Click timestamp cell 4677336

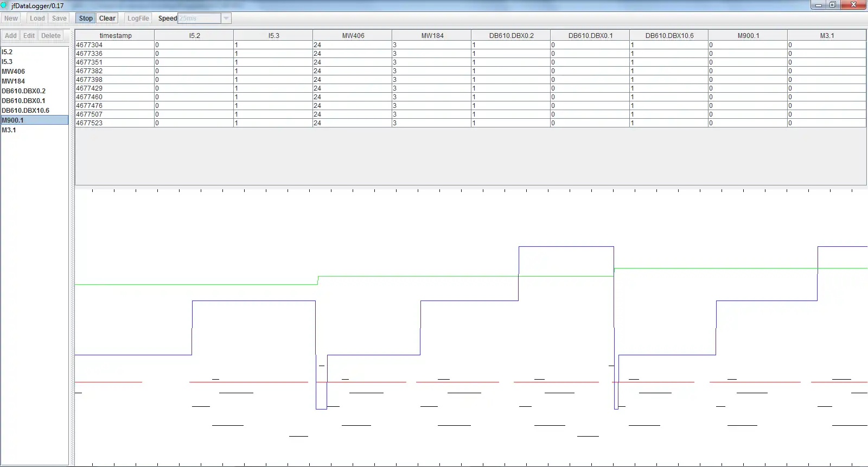tap(115, 54)
